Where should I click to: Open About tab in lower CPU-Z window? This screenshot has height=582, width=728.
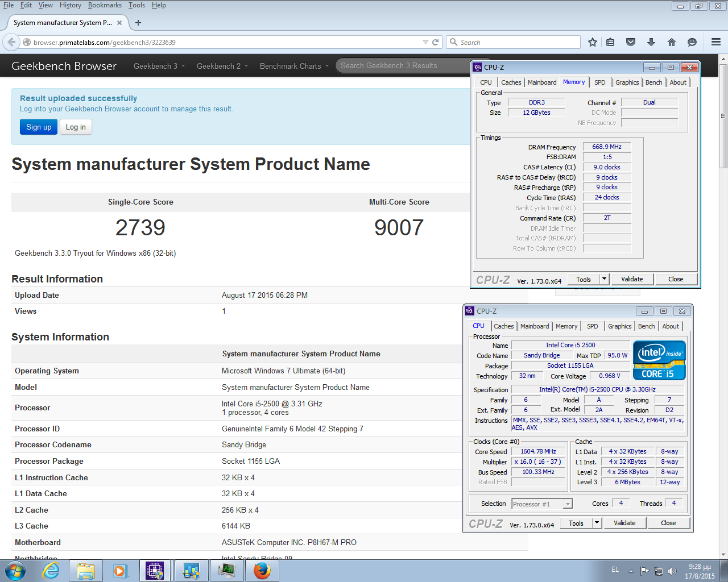[x=671, y=326]
